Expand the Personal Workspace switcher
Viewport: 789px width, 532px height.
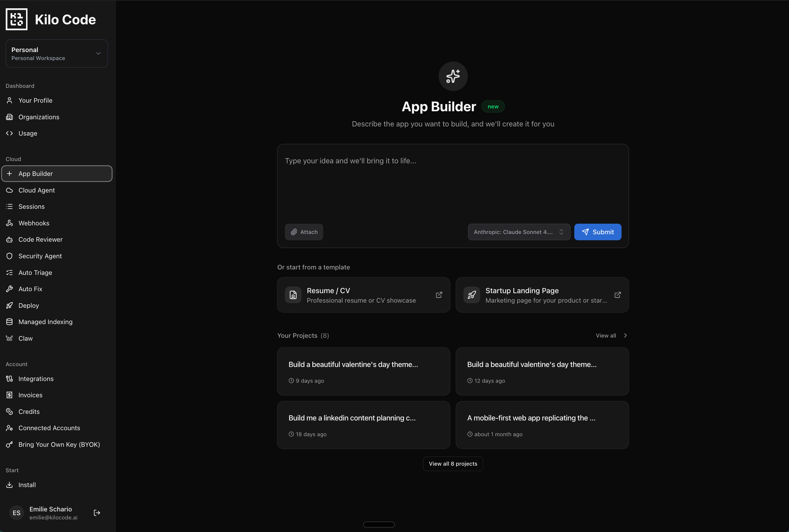point(57,53)
